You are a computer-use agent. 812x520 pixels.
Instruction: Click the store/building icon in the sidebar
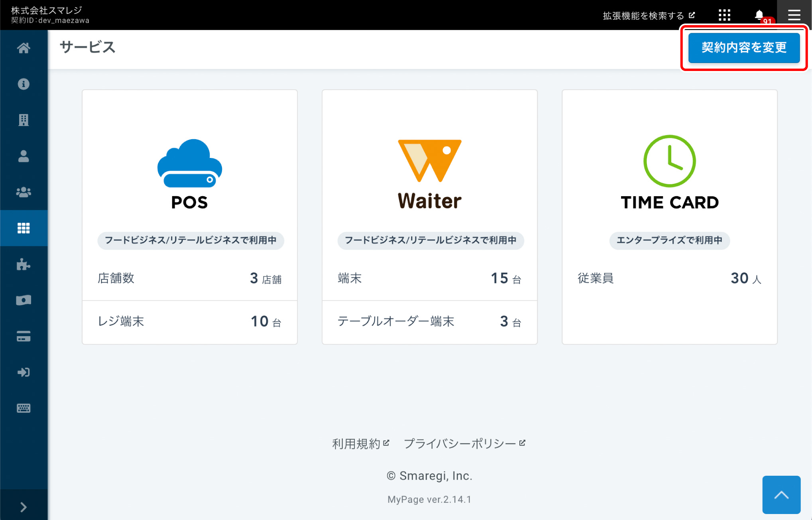pyautogui.click(x=24, y=120)
